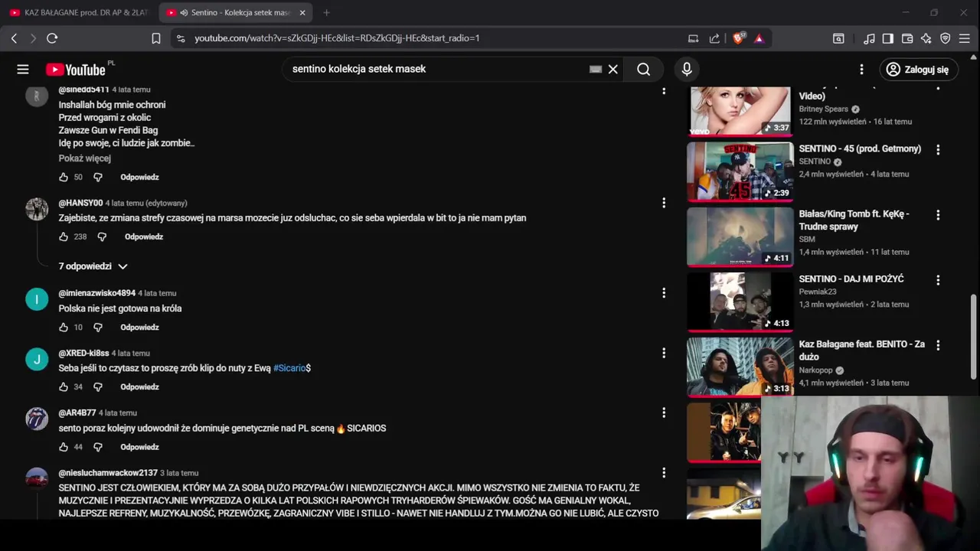The height and width of the screenshot is (551, 980).
Task: Open the Brave Shields lion icon
Action: point(738,38)
